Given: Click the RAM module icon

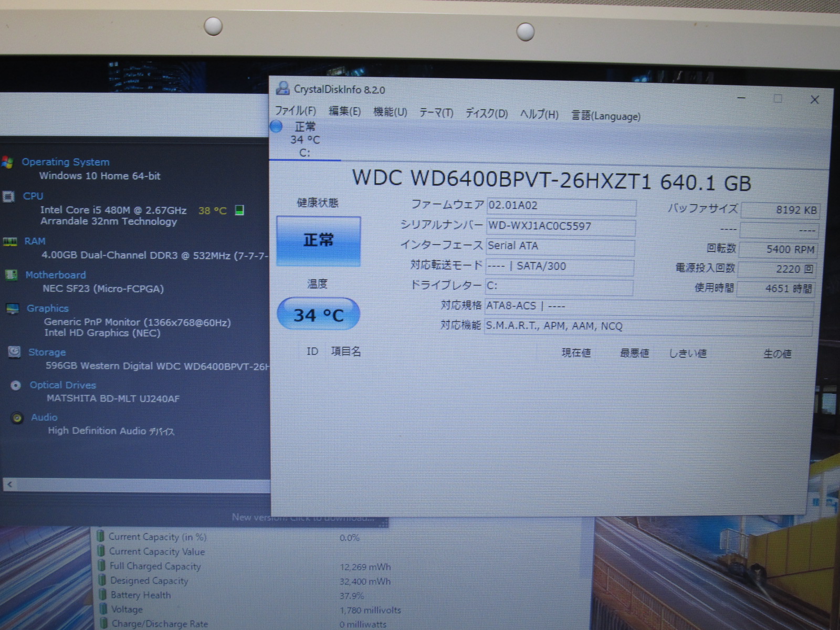Looking at the screenshot, I should click(x=9, y=241).
